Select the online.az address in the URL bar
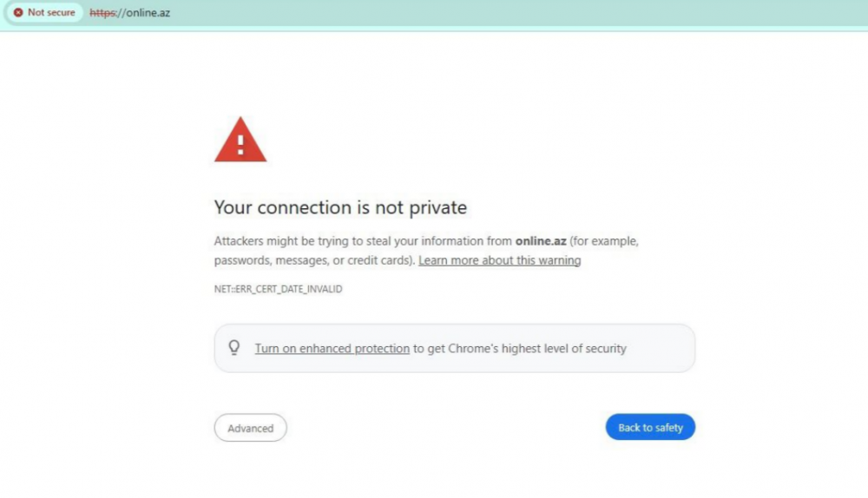 click(x=148, y=13)
